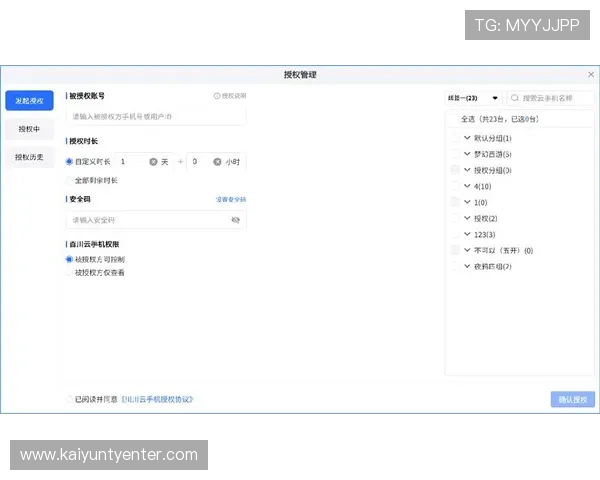Click the 确认授权 button
The height and width of the screenshot is (480, 600).
click(x=573, y=399)
